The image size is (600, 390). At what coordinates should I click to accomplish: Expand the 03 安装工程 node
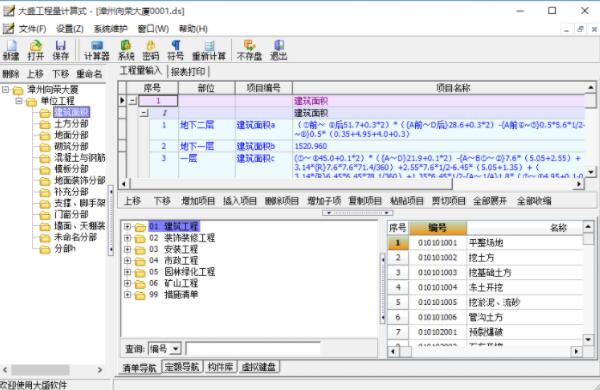127,249
